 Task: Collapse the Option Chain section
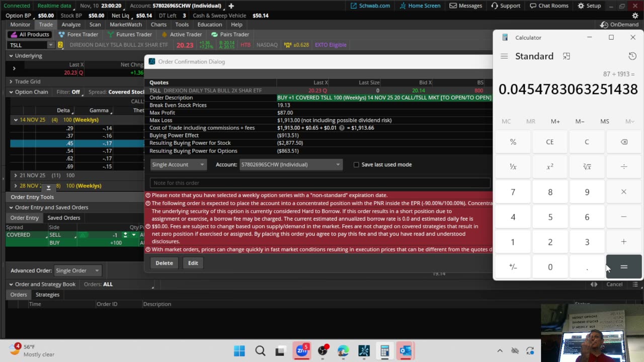tap(11, 92)
